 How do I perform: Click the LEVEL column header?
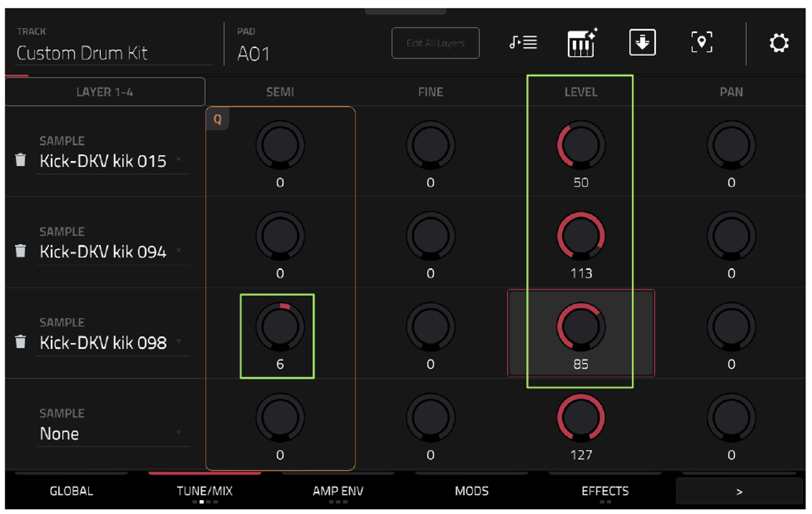point(581,92)
